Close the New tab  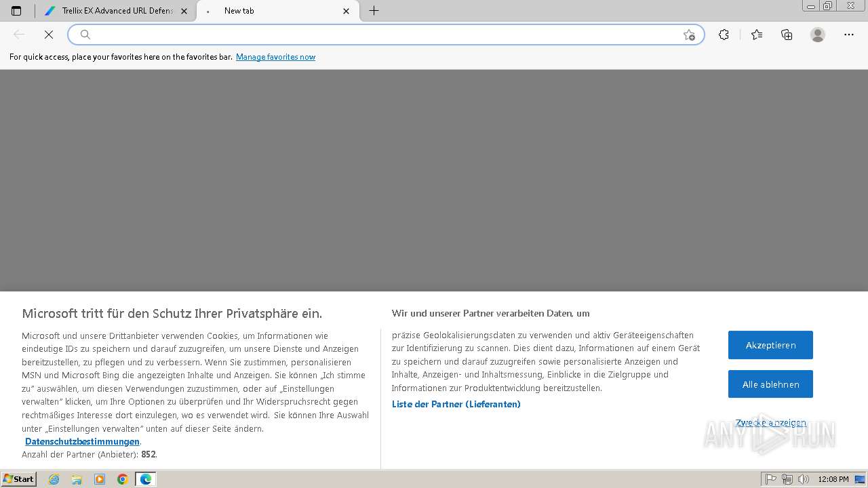[x=347, y=11]
